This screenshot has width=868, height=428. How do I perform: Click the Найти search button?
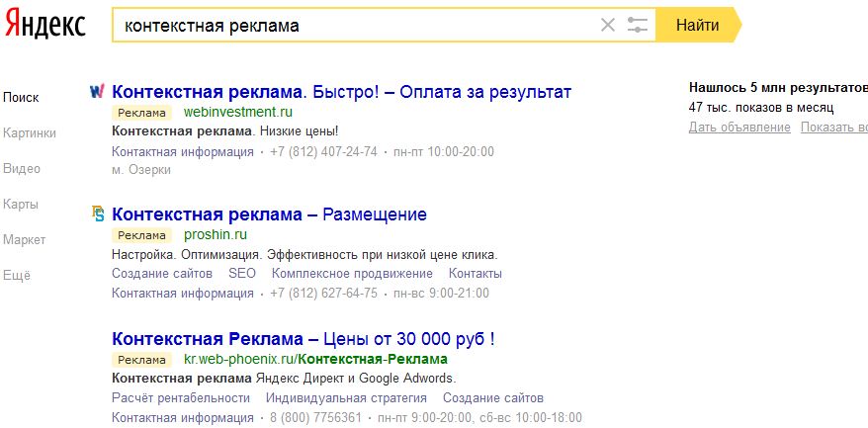[698, 26]
